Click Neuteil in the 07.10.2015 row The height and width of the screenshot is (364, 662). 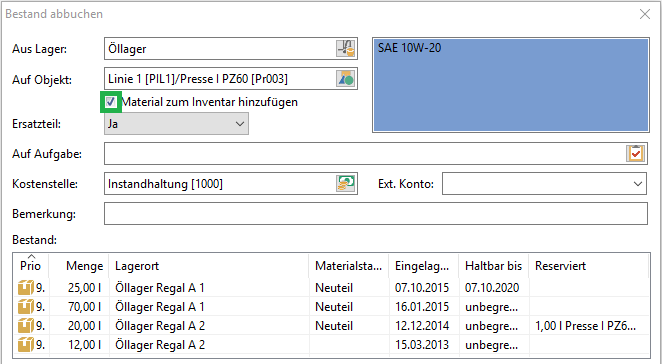[x=334, y=288]
